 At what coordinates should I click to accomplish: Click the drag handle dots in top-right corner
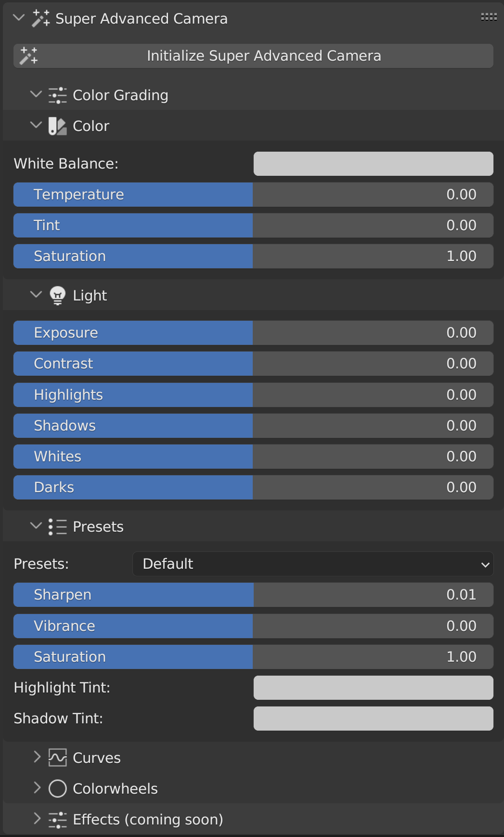490,16
